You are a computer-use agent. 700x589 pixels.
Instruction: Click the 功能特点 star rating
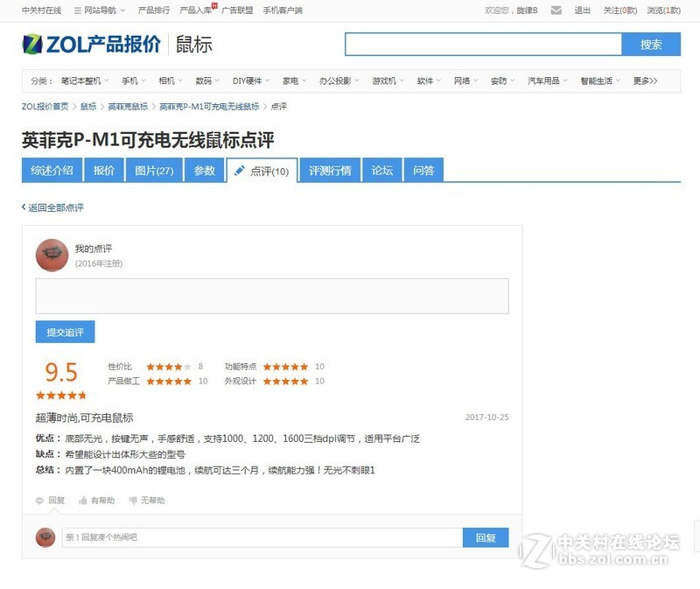pos(286,367)
